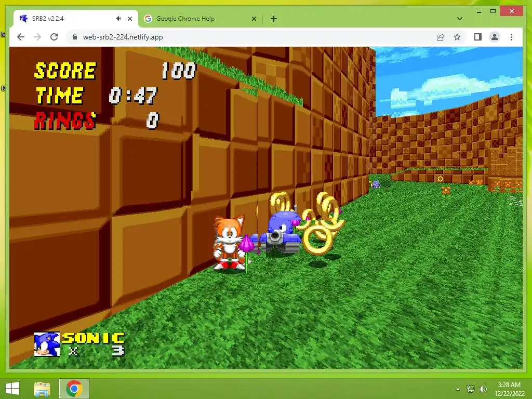Expand the tab search dropdown
Image resolution: width=532 pixels, height=399 pixels.
[459, 19]
